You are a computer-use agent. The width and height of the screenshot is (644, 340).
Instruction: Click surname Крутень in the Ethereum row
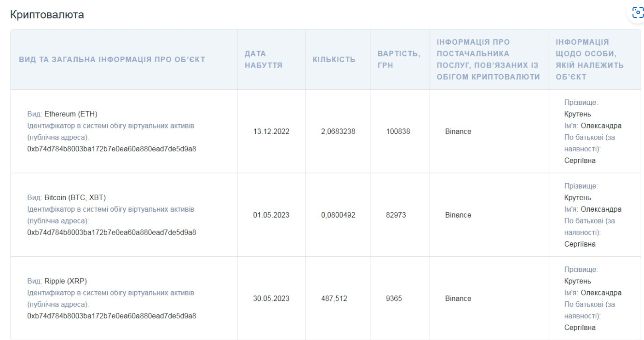[x=578, y=114]
